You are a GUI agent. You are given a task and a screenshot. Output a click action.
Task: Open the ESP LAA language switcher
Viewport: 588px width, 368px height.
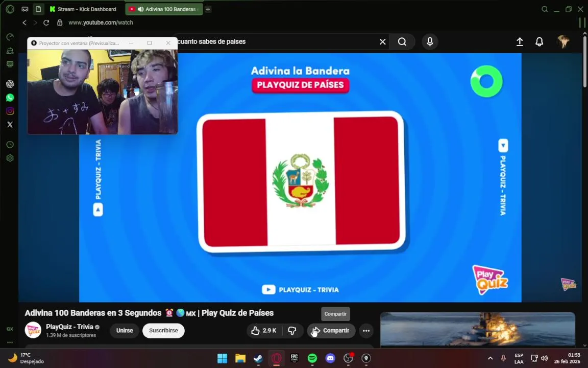[x=519, y=358]
